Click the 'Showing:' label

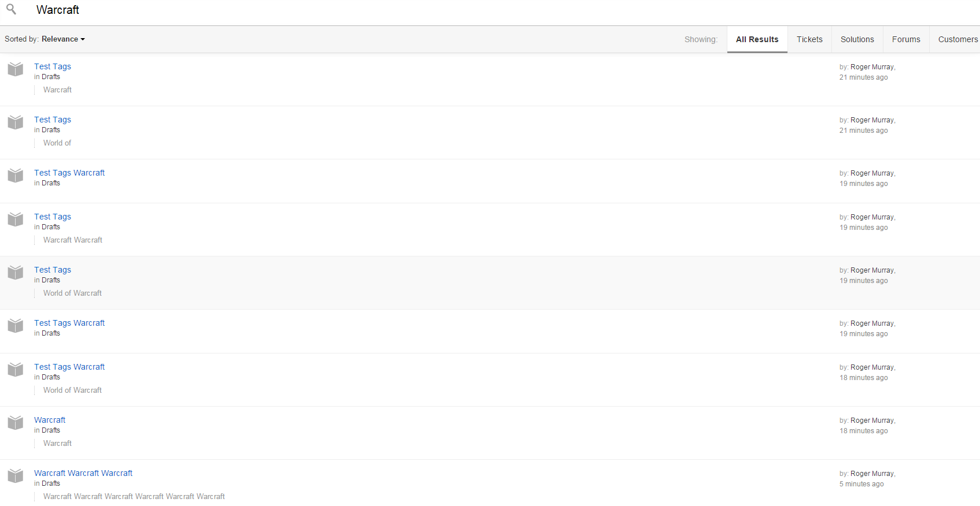[x=701, y=39]
